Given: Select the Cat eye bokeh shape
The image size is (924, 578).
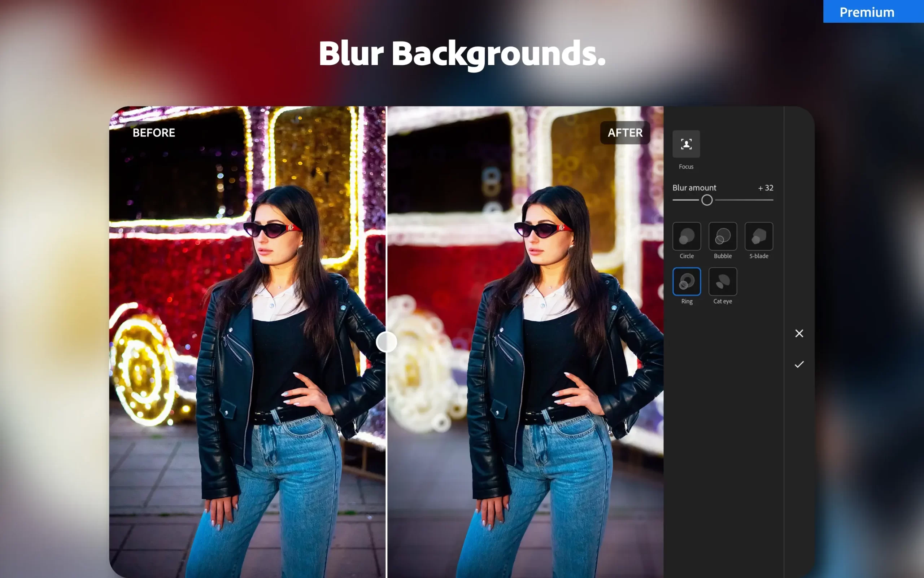Looking at the screenshot, I should (723, 282).
